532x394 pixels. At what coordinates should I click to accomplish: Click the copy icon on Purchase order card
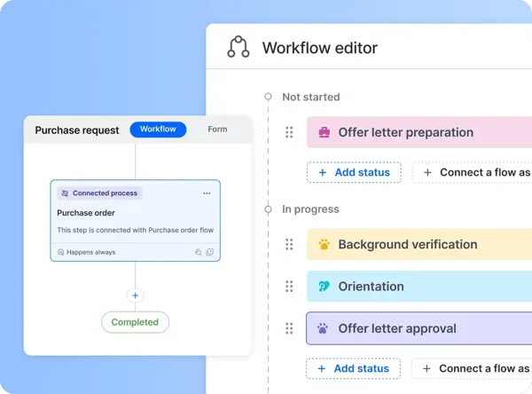pyautogui.click(x=210, y=252)
